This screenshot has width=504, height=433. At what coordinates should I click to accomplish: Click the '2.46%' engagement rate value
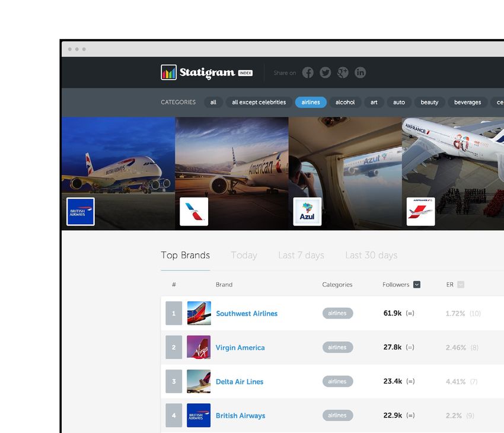[456, 348]
